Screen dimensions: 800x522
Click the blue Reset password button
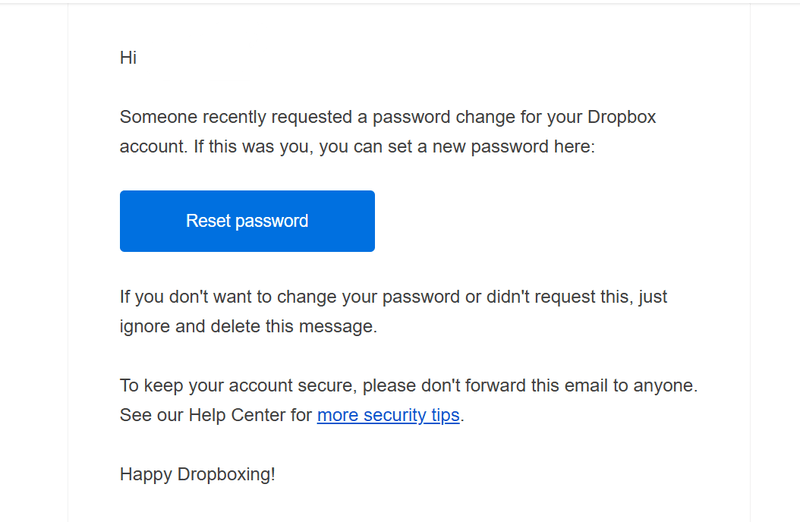click(x=247, y=221)
